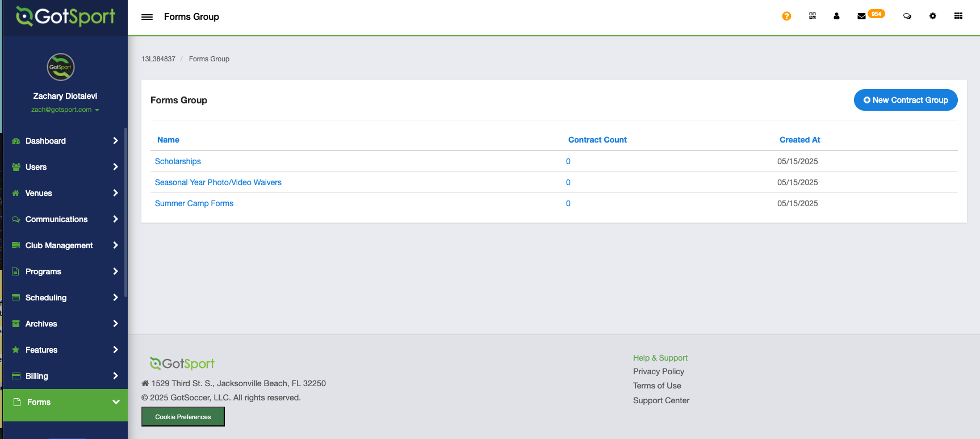
Task: Expand the Programs chevron
Action: (115, 271)
